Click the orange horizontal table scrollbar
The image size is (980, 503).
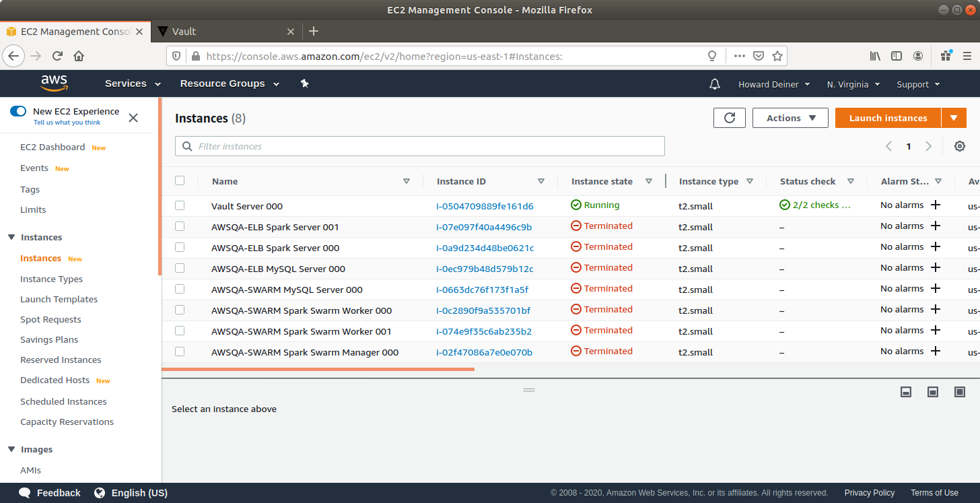click(318, 369)
